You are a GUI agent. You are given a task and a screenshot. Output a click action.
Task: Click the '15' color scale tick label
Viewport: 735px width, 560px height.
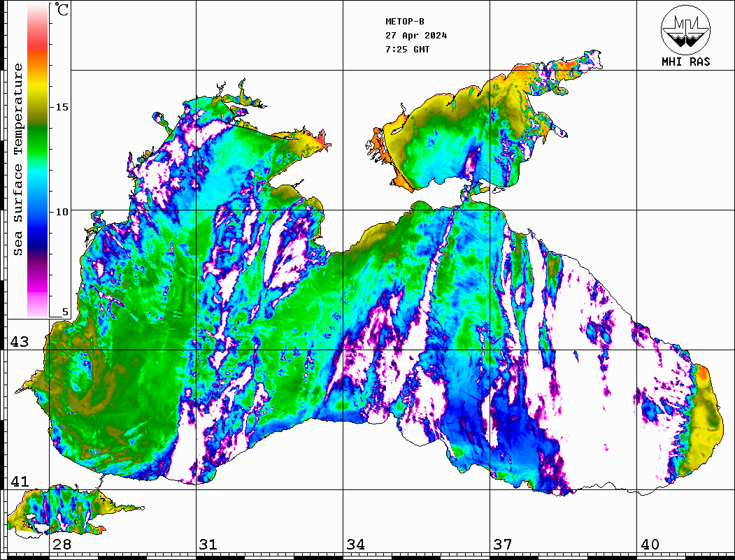[x=62, y=107]
